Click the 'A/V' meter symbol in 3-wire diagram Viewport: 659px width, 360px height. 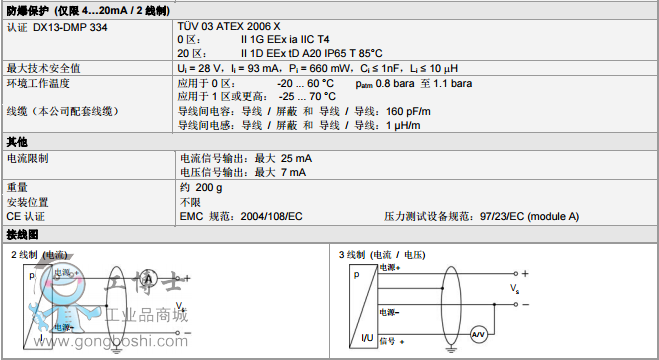point(478,334)
